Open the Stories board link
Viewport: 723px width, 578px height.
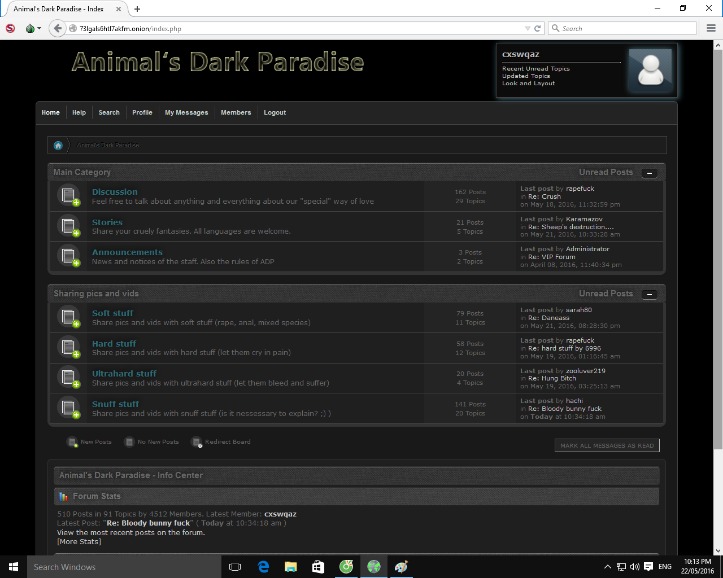pos(107,222)
